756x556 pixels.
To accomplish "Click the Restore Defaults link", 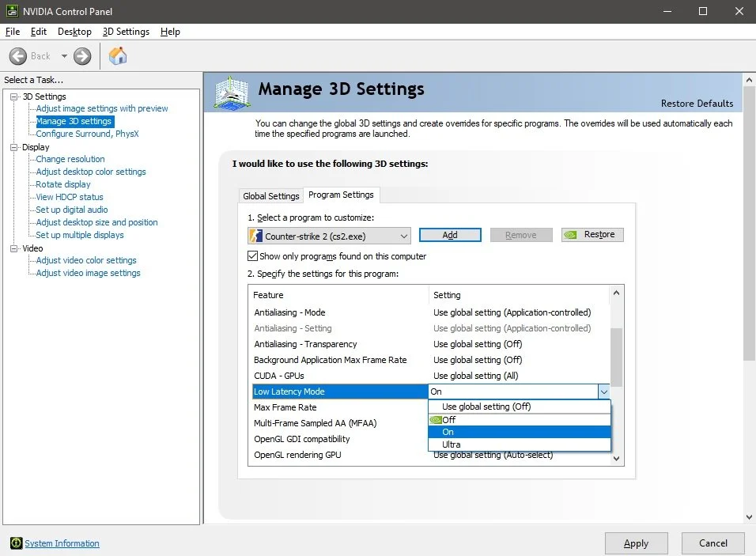I will click(697, 104).
